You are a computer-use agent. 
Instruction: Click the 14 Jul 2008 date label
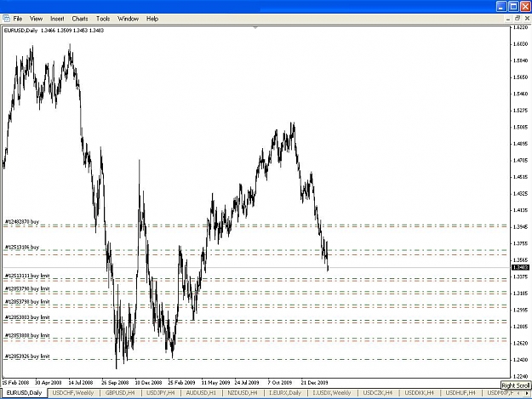80,382
